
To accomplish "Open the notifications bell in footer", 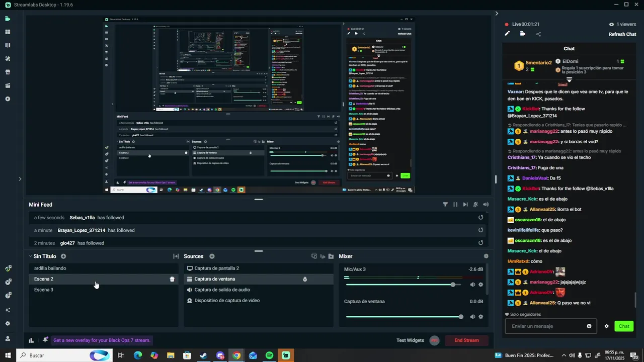I will tap(45, 340).
